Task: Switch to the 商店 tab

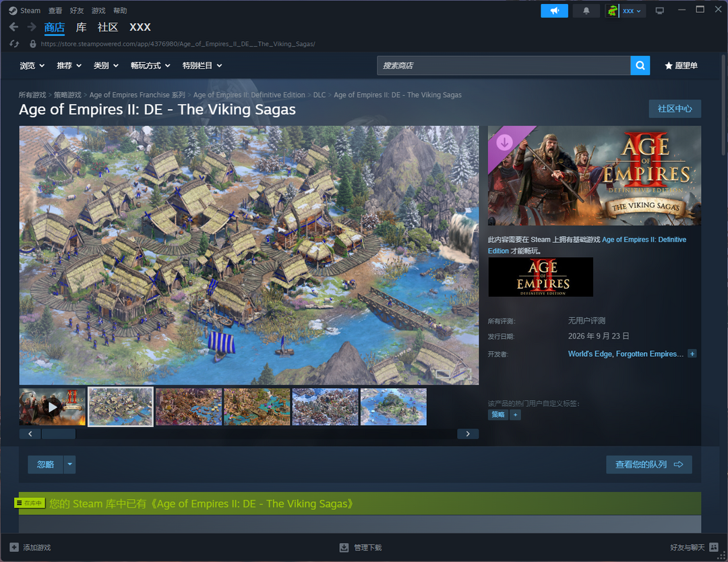Action: pos(55,28)
